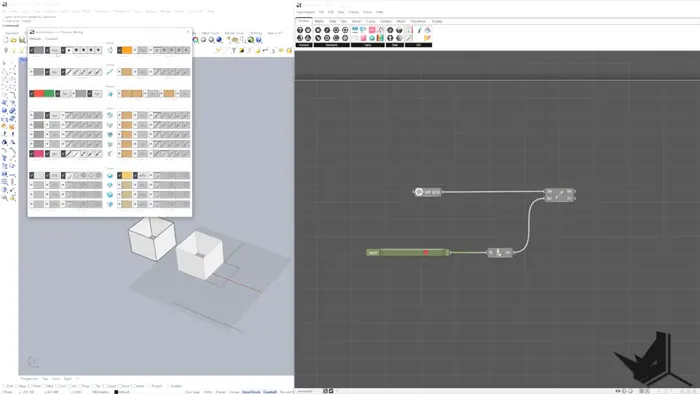Screen dimensions: 700x394
Task: Click the colorful gradient icon in Input group
Action: [380, 38]
